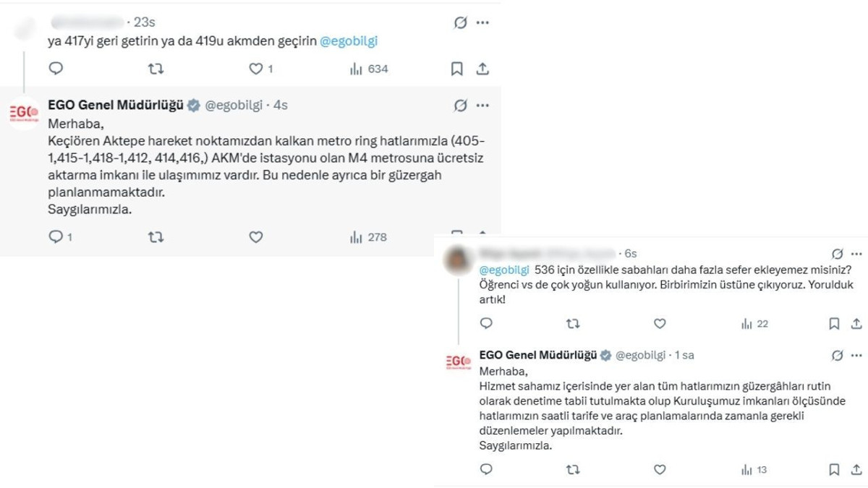Like the tweet with 1 like
Screen dimensions: 868x488
point(260,69)
